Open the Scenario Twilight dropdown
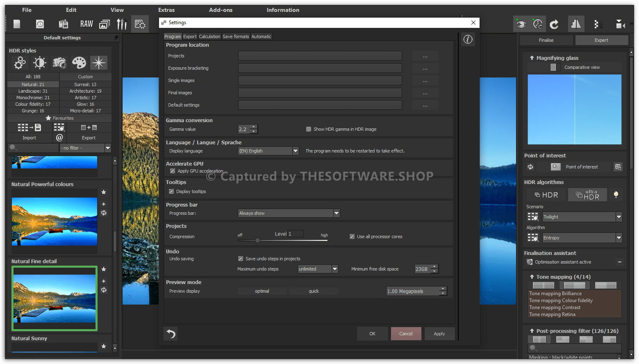Viewport: 639px width, 364px height. tap(619, 217)
